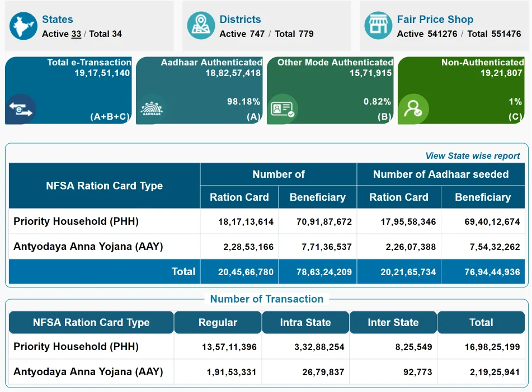This screenshot has height=392, width=532.
Task: Click AAY intra state 26,79,837
Action: (323, 372)
